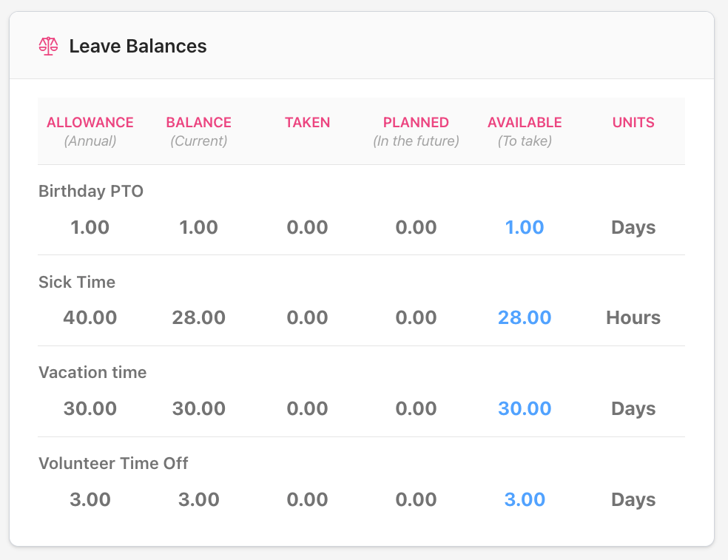Click Sick Time allowance value 40.00

90,318
